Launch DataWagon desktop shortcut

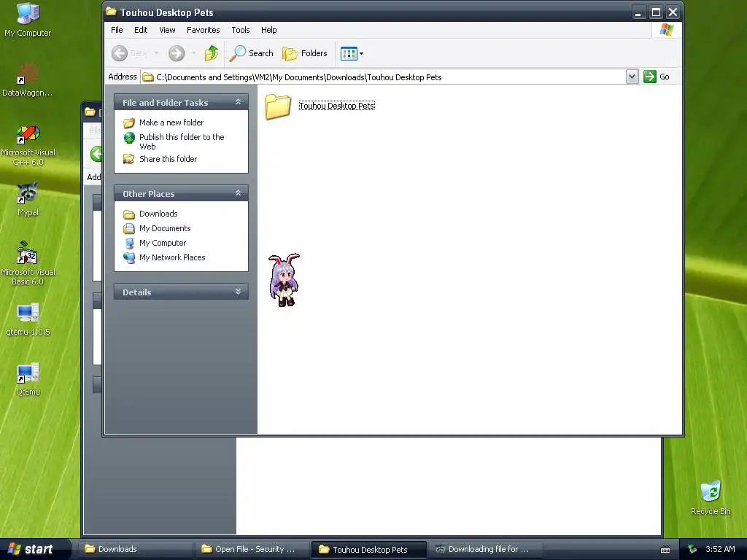pos(28,80)
